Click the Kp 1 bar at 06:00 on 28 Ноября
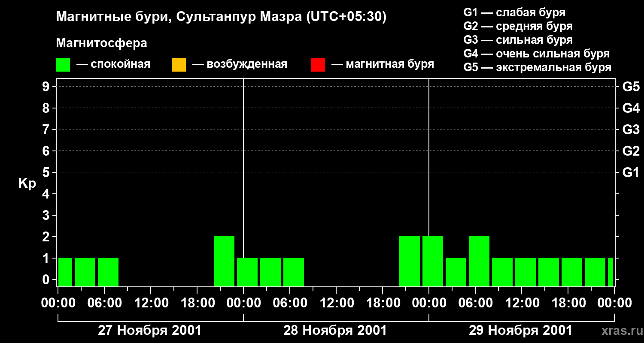 [x=294, y=272]
